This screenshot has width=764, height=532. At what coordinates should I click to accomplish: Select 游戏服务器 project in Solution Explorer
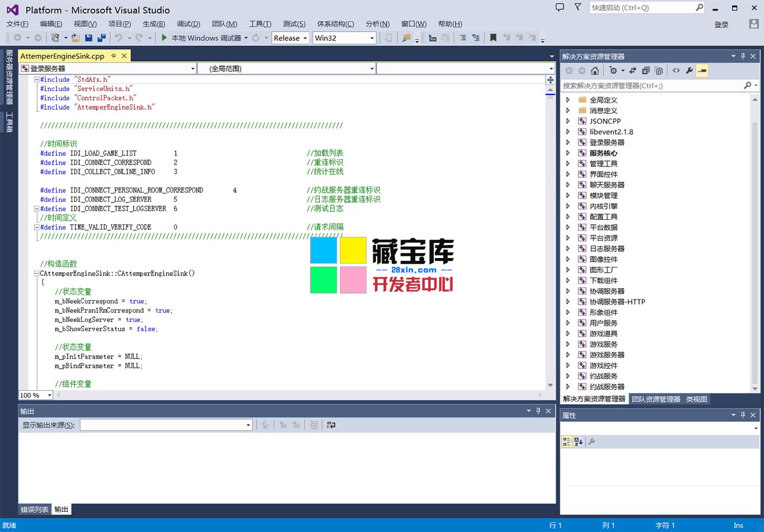[x=607, y=355]
